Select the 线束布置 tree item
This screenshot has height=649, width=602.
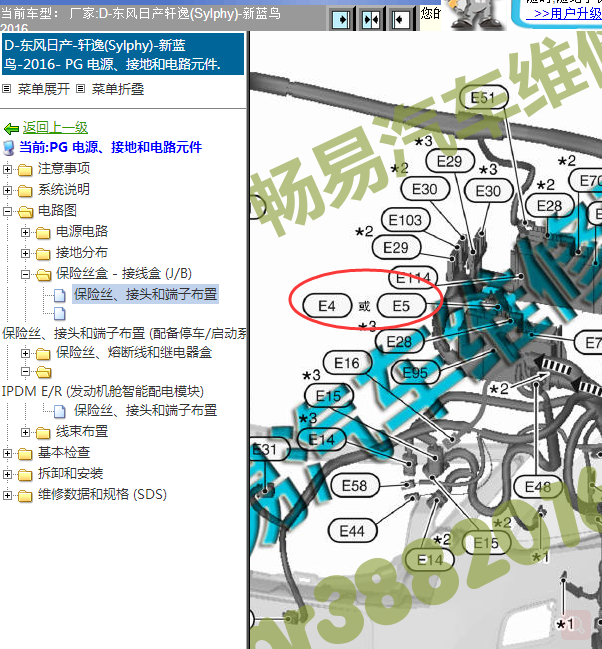click(82, 432)
